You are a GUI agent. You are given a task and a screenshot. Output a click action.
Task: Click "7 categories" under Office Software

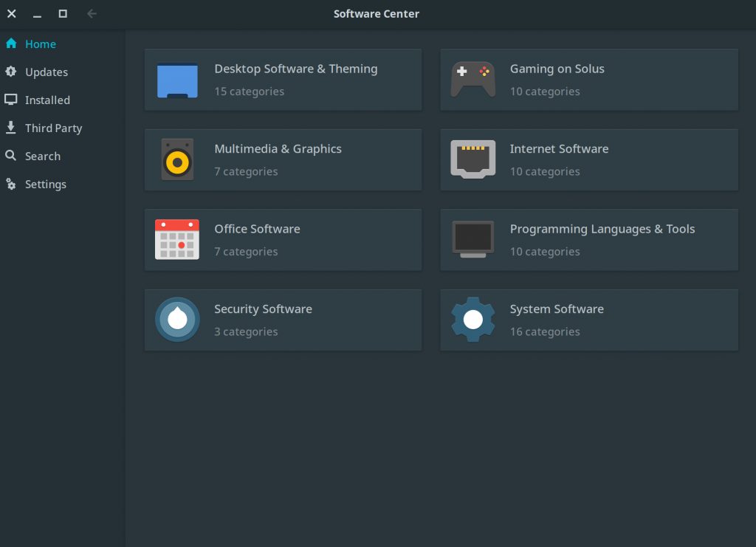[x=245, y=252]
